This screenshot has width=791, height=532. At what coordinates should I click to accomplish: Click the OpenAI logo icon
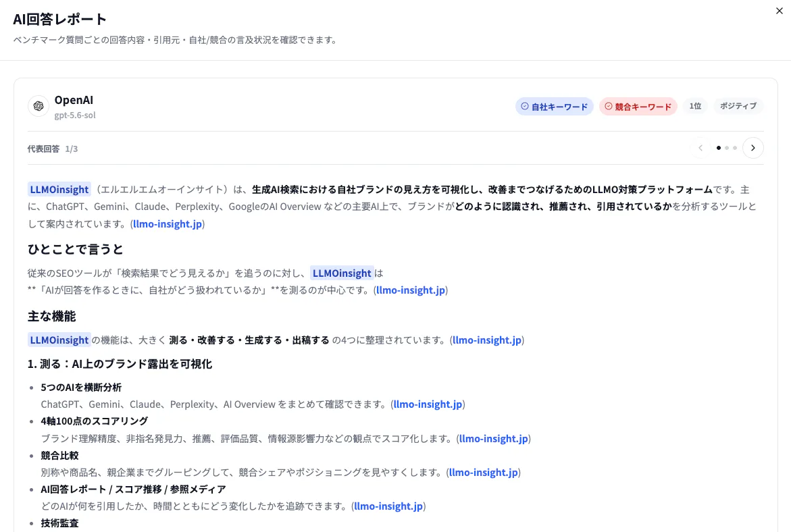pos(39,106)
